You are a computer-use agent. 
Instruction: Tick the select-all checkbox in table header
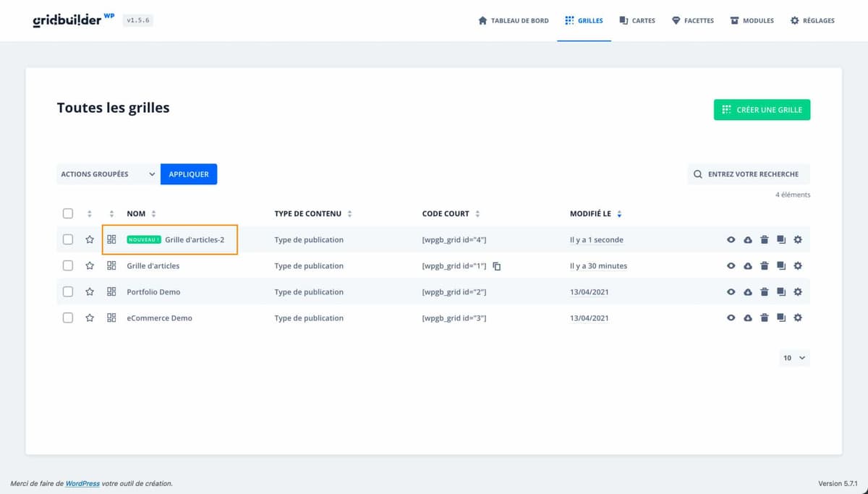[x=68, y=213]
